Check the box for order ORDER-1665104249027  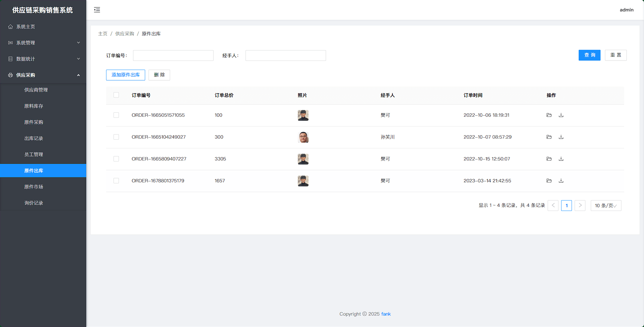click(x=116, y=137)
